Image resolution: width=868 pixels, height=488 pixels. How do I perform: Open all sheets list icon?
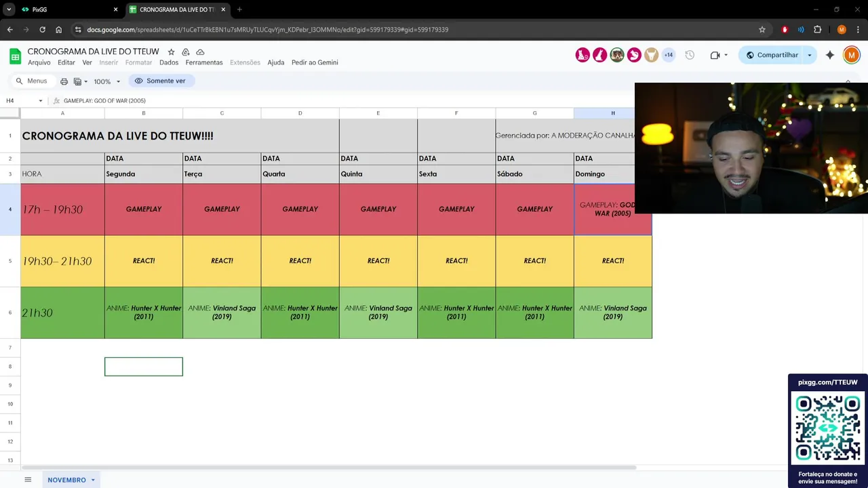(28, 480)
